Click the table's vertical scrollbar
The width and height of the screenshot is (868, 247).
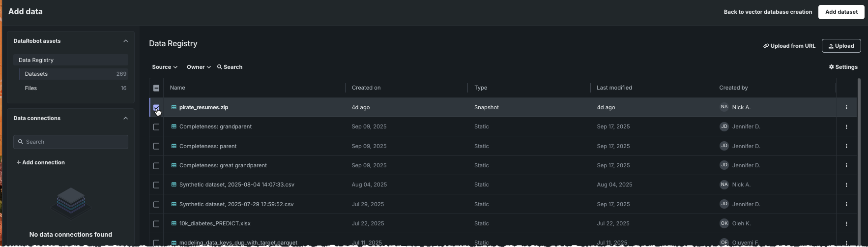[x=859, y=157]
